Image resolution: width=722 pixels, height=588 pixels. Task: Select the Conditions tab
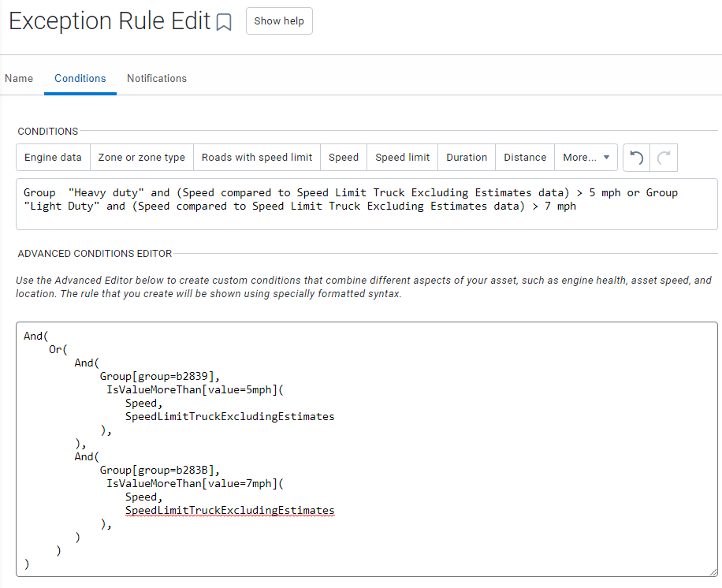pos(80,78)
